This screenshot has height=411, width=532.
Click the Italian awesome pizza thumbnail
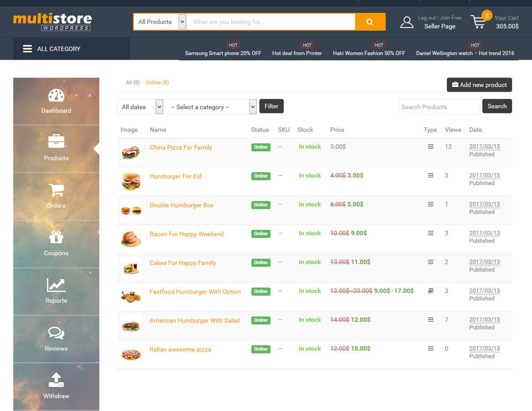pos(131,354)
